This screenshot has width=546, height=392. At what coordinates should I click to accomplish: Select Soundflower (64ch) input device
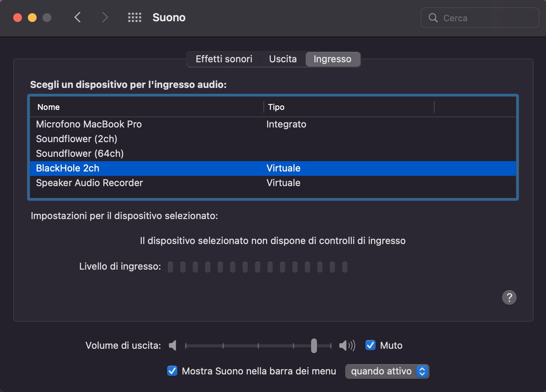(x=273, y=154)
